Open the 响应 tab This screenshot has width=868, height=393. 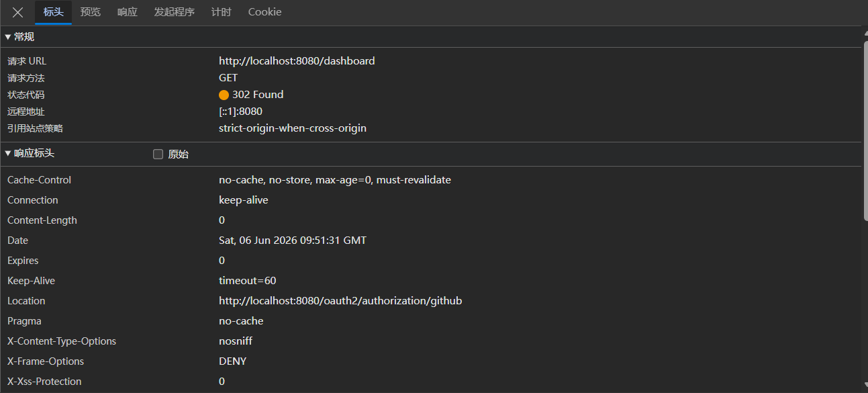point(128,12)
